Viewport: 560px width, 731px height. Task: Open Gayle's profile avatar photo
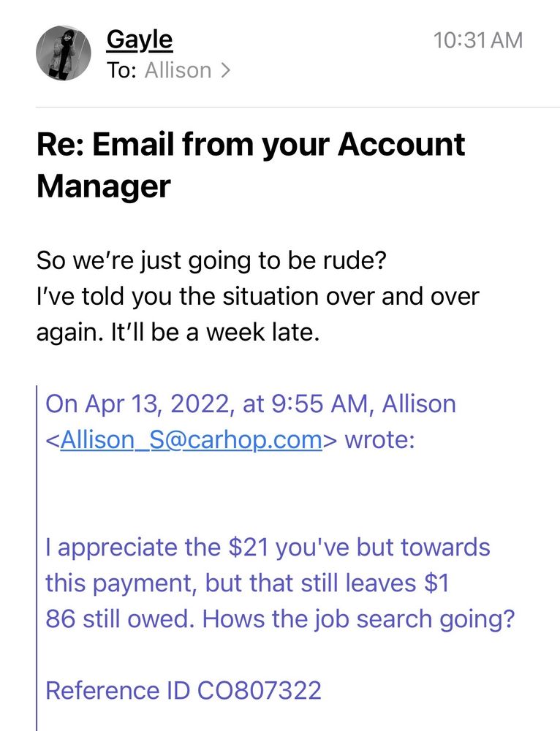click(x=64, y=53)
